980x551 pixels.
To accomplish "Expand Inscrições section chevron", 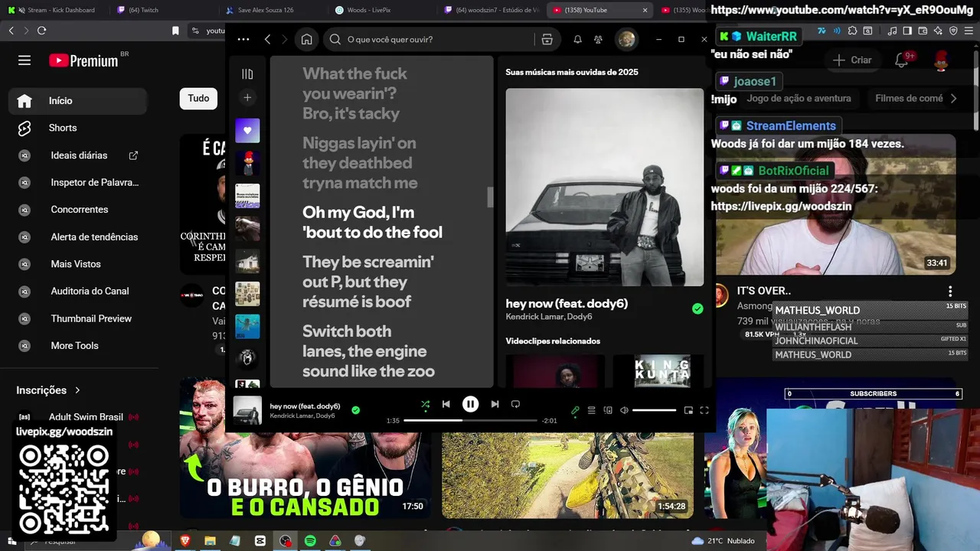I will (77, 390).
